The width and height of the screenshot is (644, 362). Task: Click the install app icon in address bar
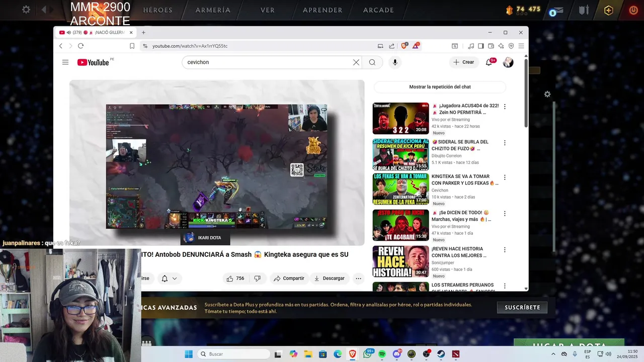[380, 46]
